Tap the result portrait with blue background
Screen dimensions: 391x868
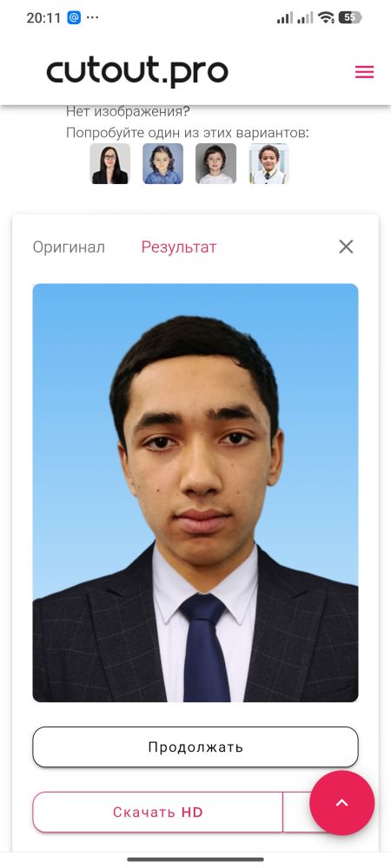point(195,493)
